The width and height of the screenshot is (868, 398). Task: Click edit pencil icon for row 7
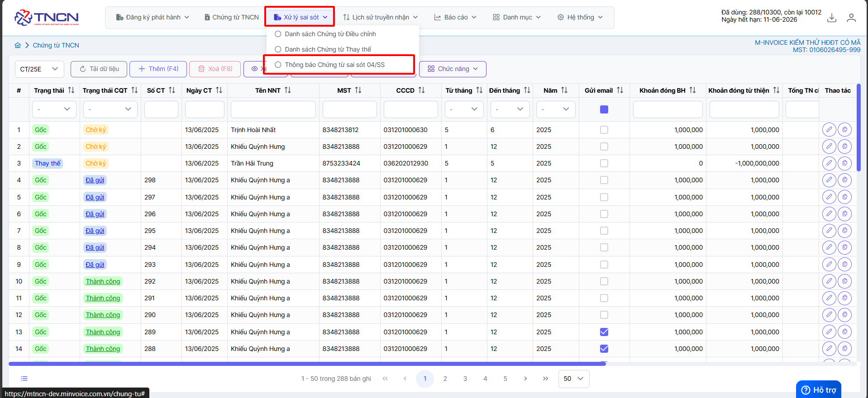pos(829,231)
